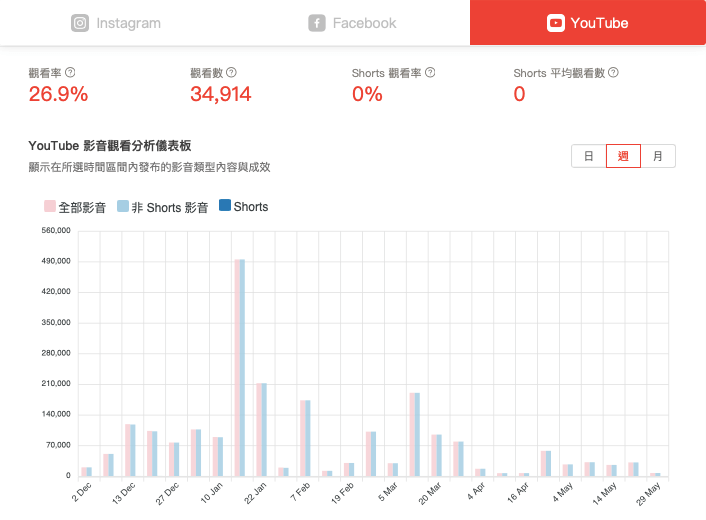Click the tallest bar near 22 Jan
The image size is (706, 520).
(240, 368)
